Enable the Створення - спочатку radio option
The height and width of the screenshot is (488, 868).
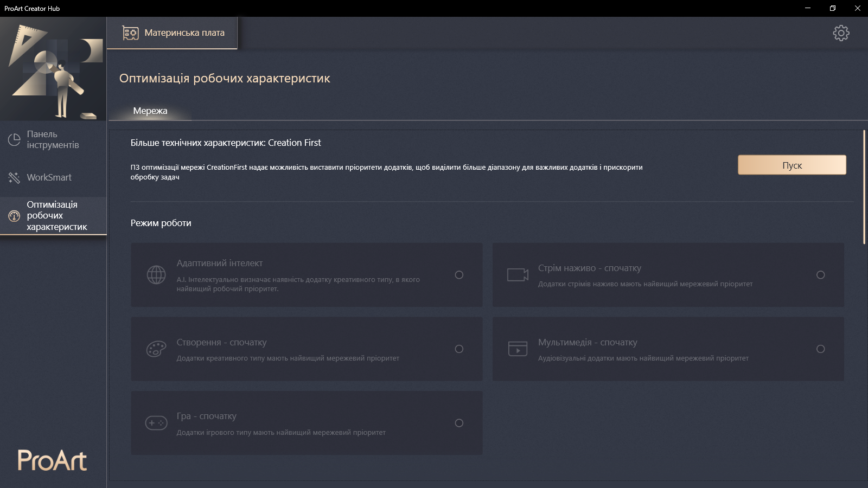pyautogui.click(x=459, y=349)
